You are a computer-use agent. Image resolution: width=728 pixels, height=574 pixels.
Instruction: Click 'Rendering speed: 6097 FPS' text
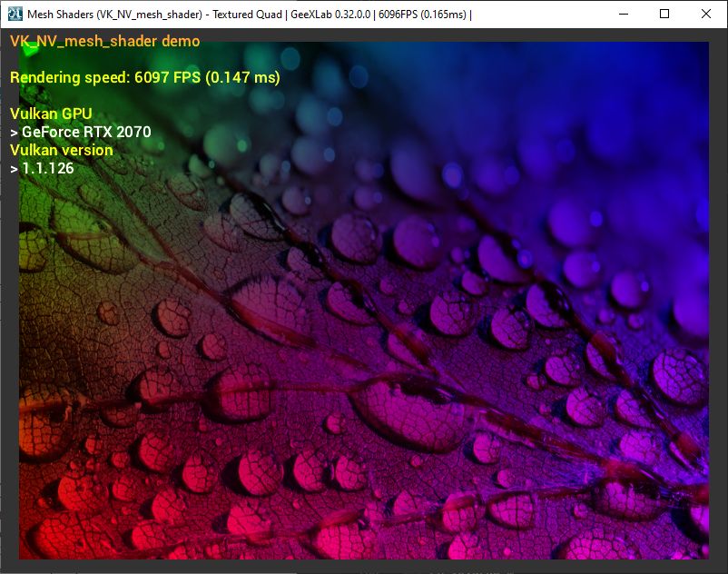tap(105, 77)
